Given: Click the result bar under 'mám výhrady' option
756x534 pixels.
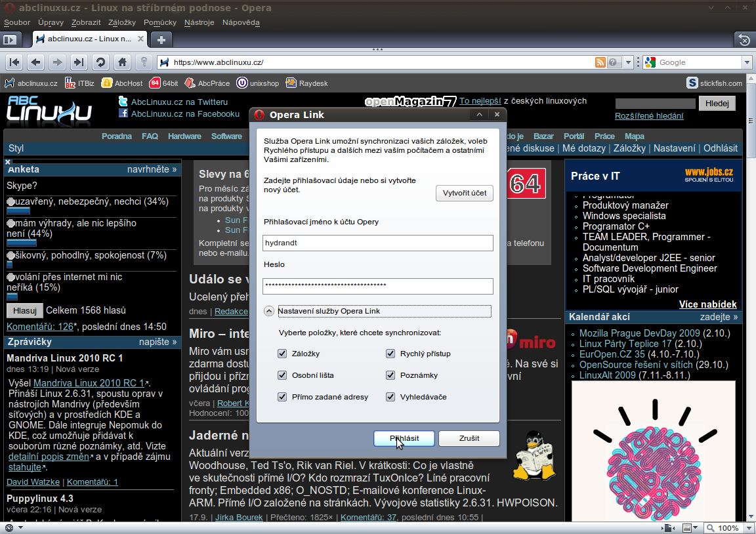Looking at the screenshot, I should 22,243.
